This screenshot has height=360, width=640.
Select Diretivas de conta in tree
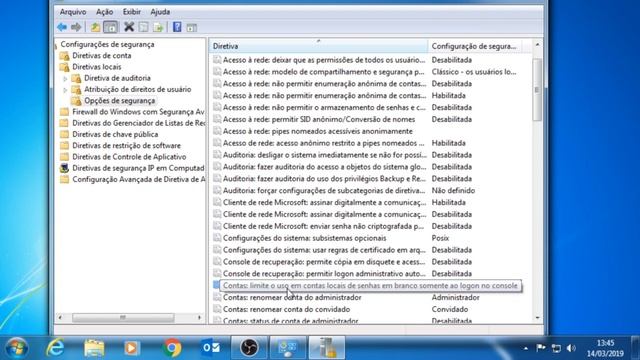click(x=102, y=56)
